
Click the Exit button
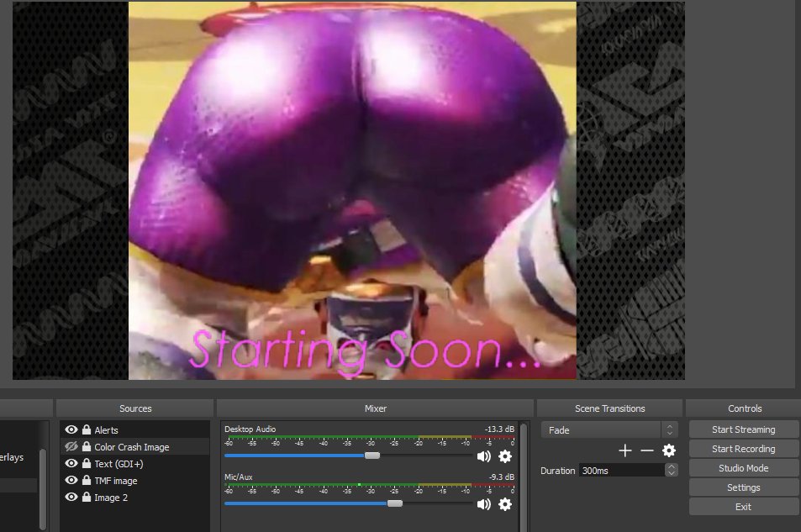(743, 507)
